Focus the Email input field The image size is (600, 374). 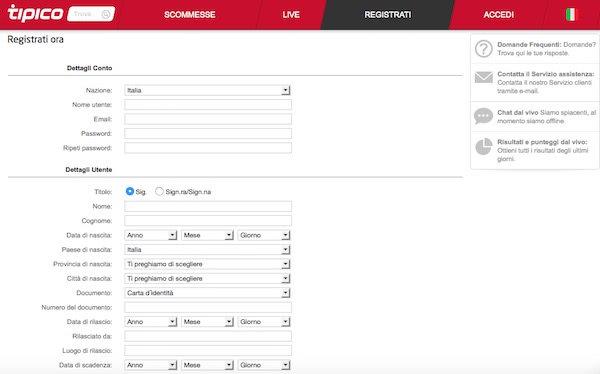point(208,119)
